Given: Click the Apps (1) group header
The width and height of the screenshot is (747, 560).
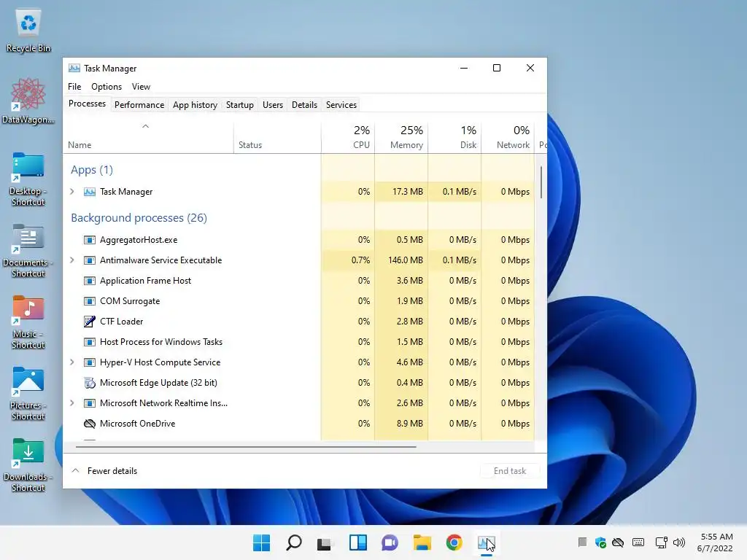Looking at the screenshot, I should 92,170.
